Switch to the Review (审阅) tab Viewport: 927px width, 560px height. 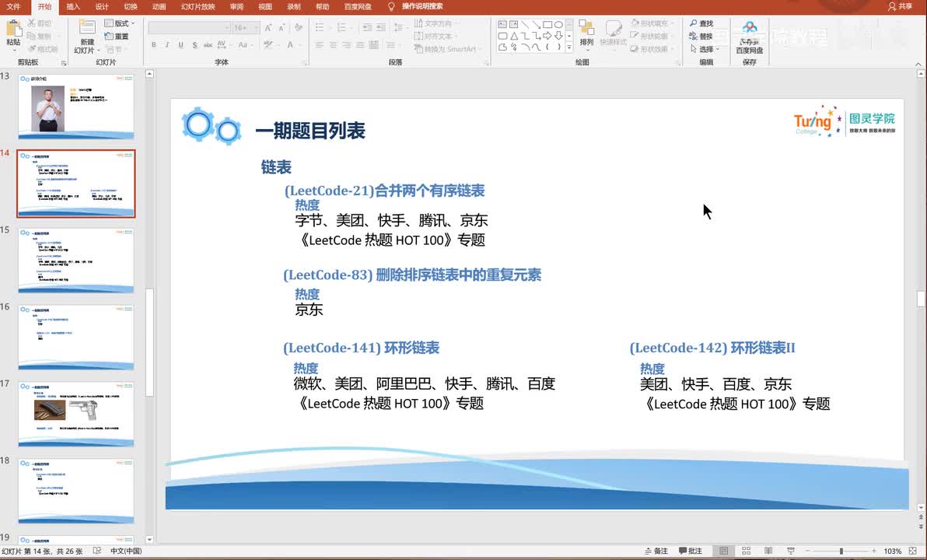tap(236, 6)
